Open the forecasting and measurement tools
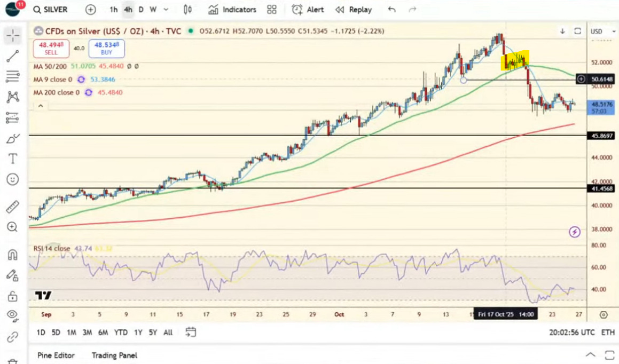Screen dimensions: 619x364 click(x=13, y=117)
